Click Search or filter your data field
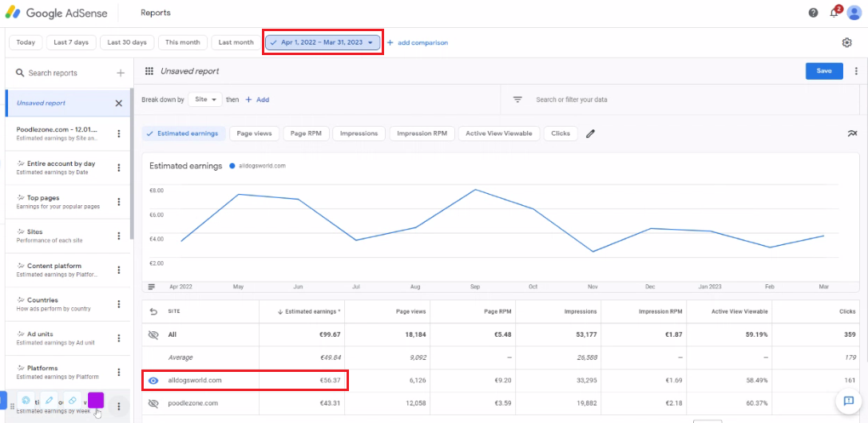Image resolution: width=868 pixels, height=423 pixels. point(681,100)
